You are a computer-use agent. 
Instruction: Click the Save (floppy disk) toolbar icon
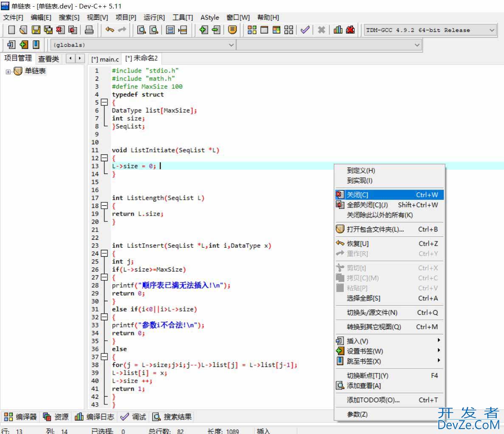[36, 30]
